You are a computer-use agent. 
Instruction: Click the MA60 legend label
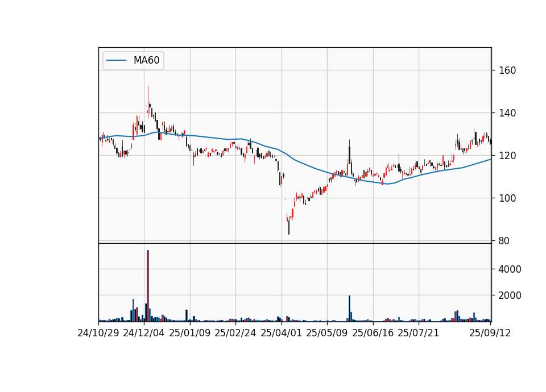click(x=146, y=60)
